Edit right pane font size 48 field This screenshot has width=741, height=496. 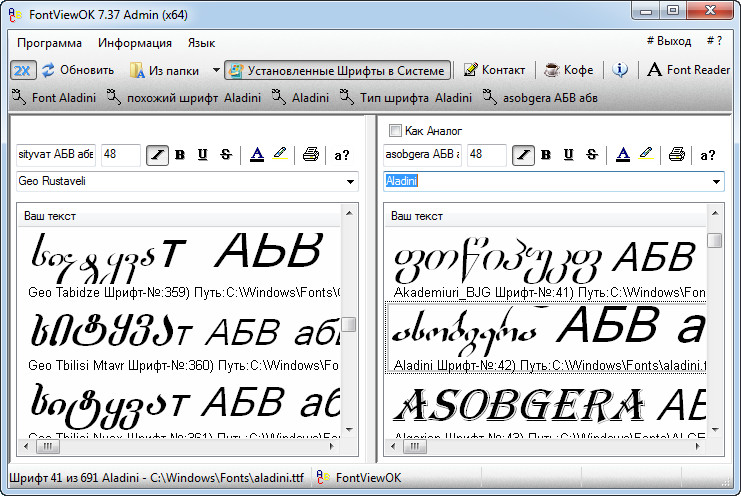point(487,154)
